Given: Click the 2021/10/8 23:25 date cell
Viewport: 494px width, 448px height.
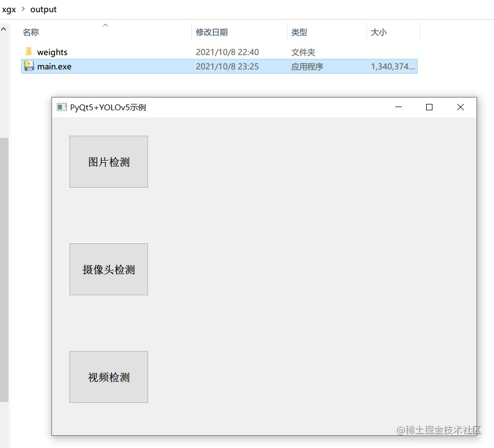Looking at the screenshot, I should [227, 66].
